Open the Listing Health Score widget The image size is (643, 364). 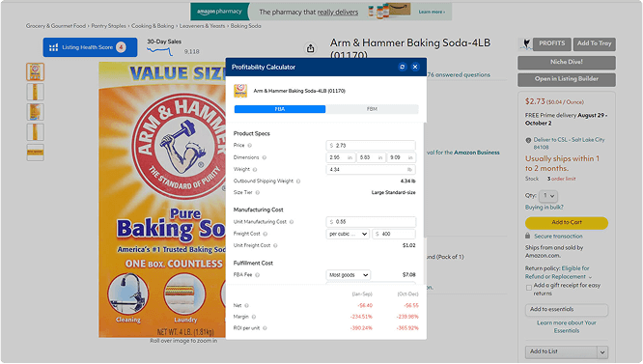[90, 47]
